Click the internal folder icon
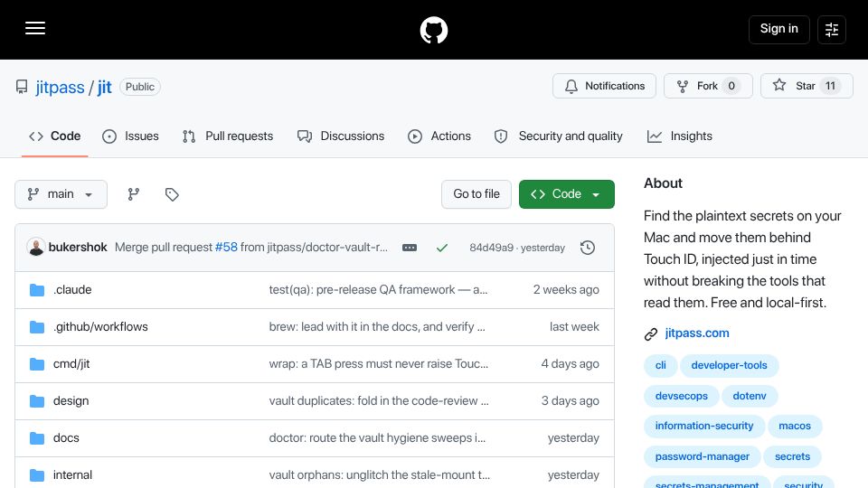 click(x=37, y=475)
